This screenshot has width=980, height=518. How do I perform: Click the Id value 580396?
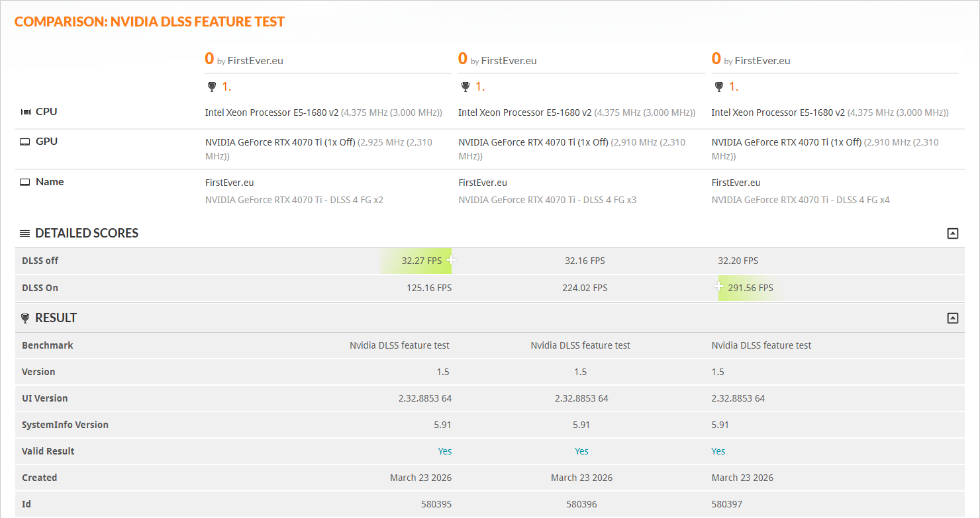coord(581,503)
